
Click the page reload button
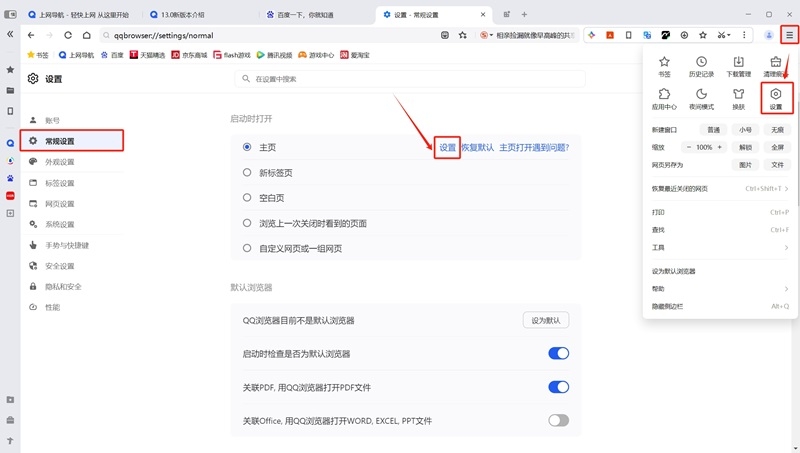coord(68,35)
